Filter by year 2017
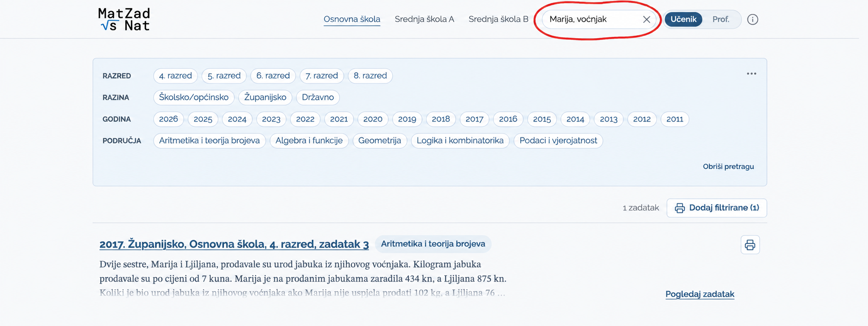The height and width of the screenshot is (326, 868). 475,119
